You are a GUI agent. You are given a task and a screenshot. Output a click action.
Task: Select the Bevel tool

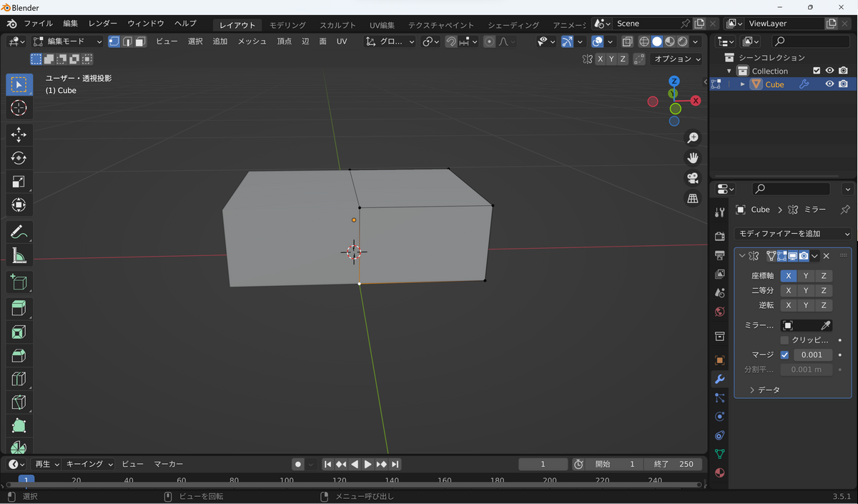coord(19,356)
